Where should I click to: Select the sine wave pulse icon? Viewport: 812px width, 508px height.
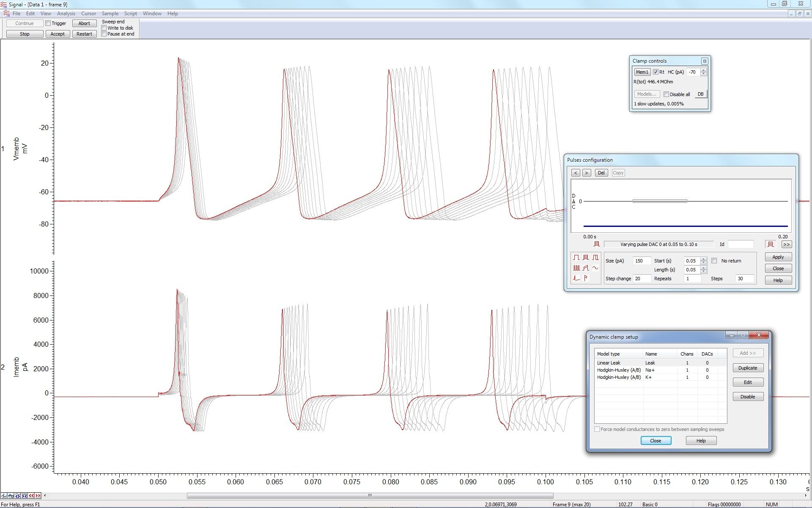[x=595, y=268]
